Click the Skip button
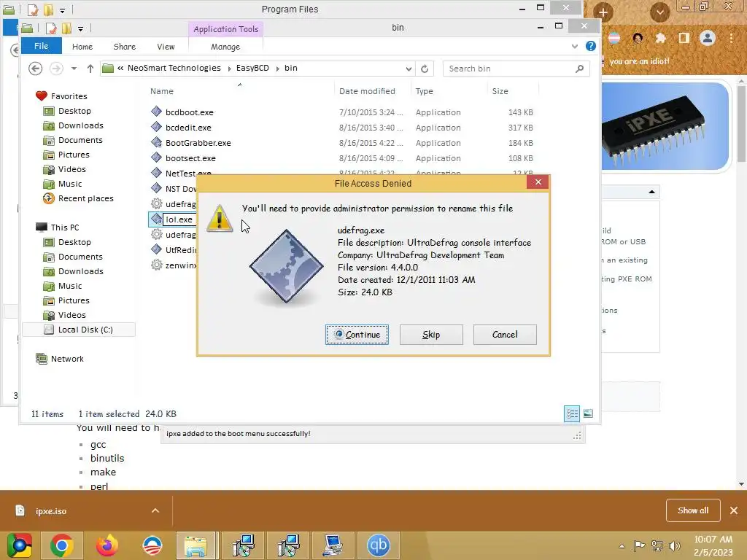The width and height of the screenshot is (747, 560). click(431, 335)
